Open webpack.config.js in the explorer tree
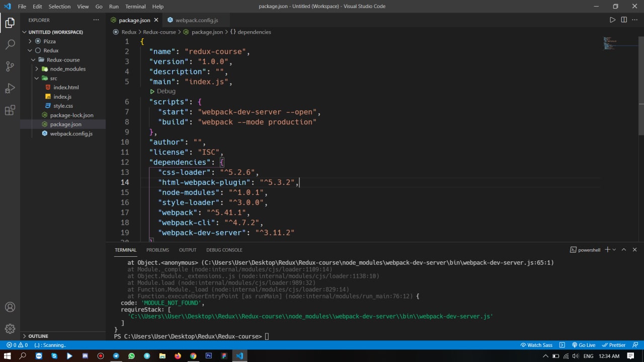The height and width of the screenshot is (362, 644). pos(63,133)
